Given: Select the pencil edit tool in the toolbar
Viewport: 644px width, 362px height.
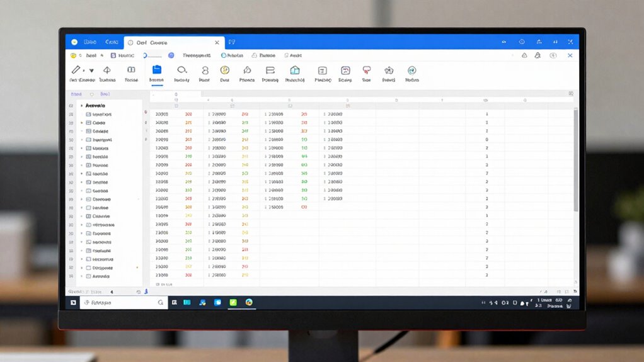Looking at the screenshot, I should tap(76, 70).
